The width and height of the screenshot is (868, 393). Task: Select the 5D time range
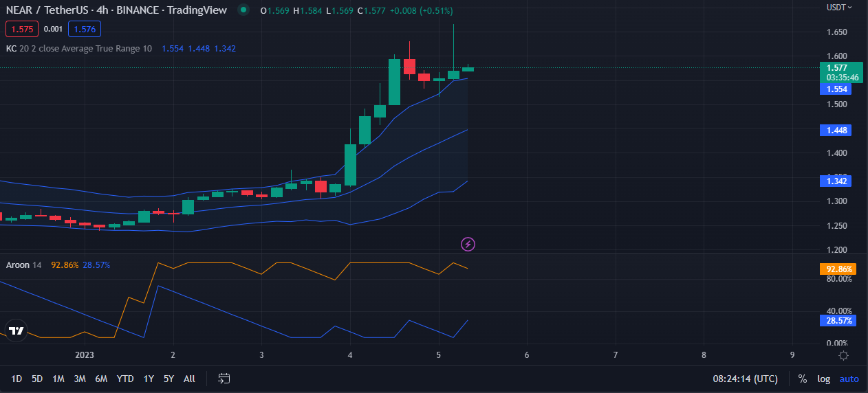pyautogui.click(x=37, y=379)
